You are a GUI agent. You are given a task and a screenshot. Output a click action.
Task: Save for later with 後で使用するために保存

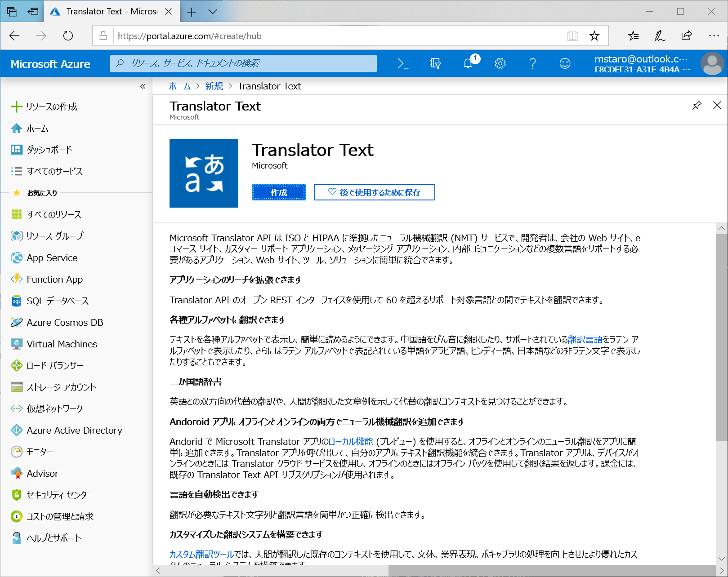click(x=375, y=192)
